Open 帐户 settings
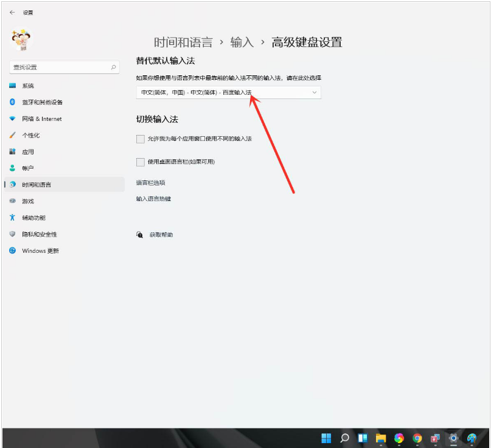491x448 pixels. pyautogui.click(x=64, y=168)
